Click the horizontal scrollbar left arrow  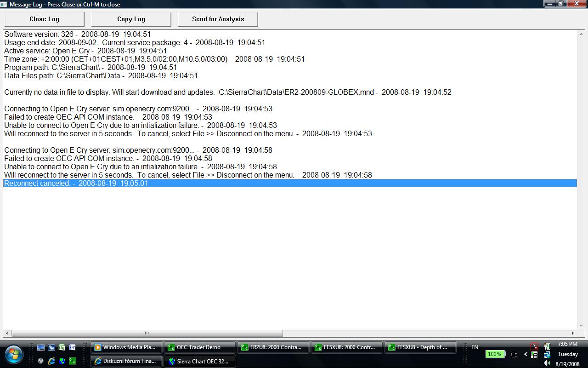pyautogui.click(x=7, y=333)
